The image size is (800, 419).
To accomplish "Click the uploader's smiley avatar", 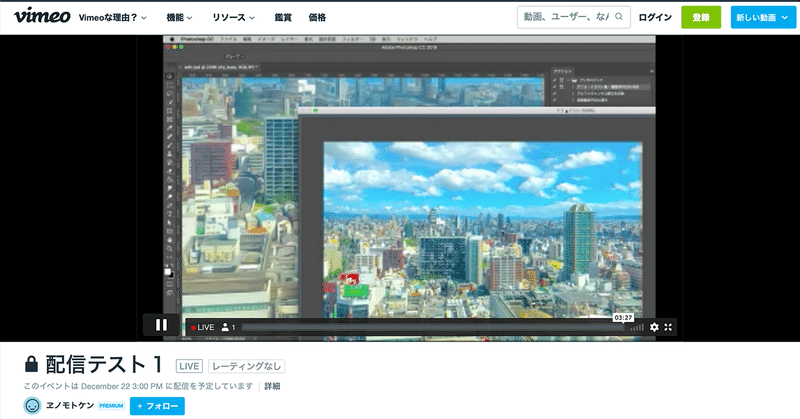I will pyautogui.click(x=32, y=406).
